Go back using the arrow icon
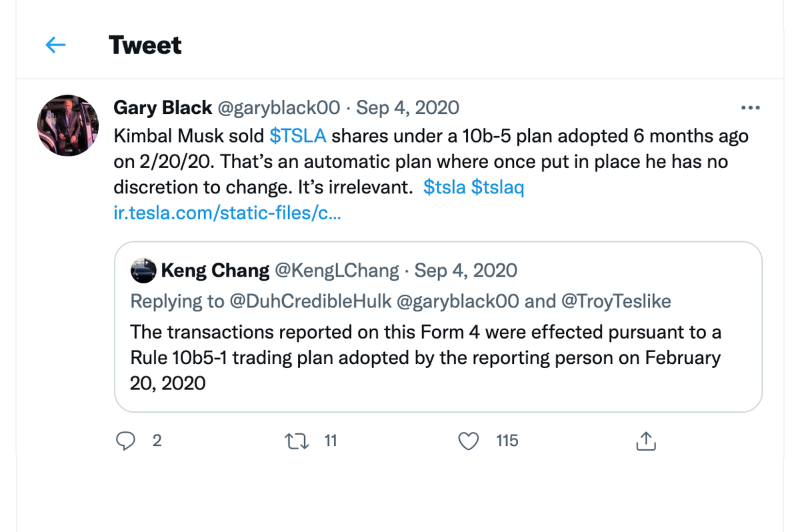Image resolution: width=800 pixels, height=532 pixels. [x=55, y=45]
